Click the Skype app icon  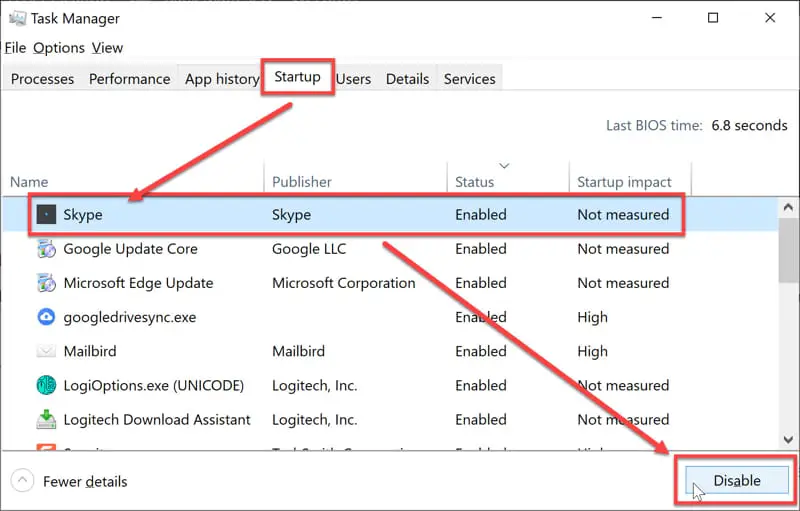(46, 215)
